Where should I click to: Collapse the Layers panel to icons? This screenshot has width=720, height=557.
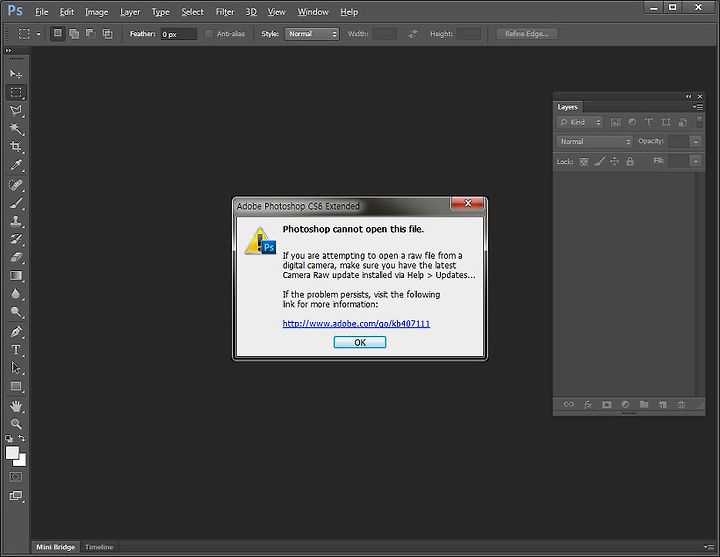coord(688,96)
